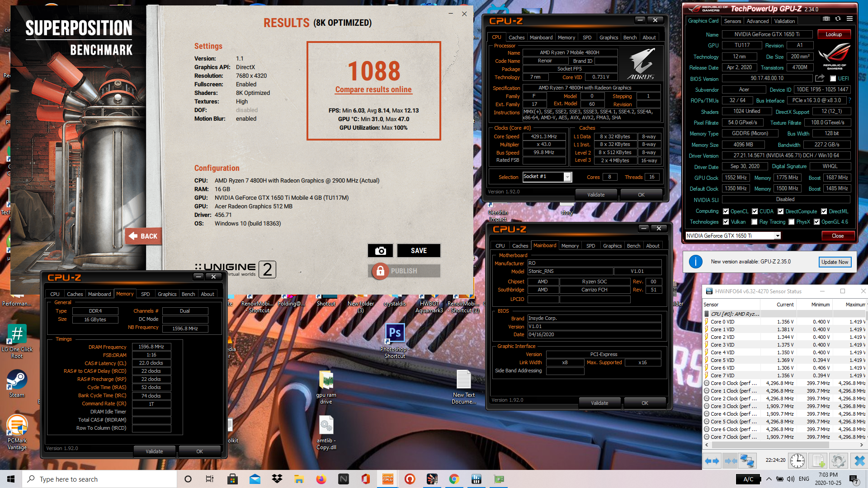Open the New Text Document desktop file
This screenshot has width=868, height=488.
point(463,387)
